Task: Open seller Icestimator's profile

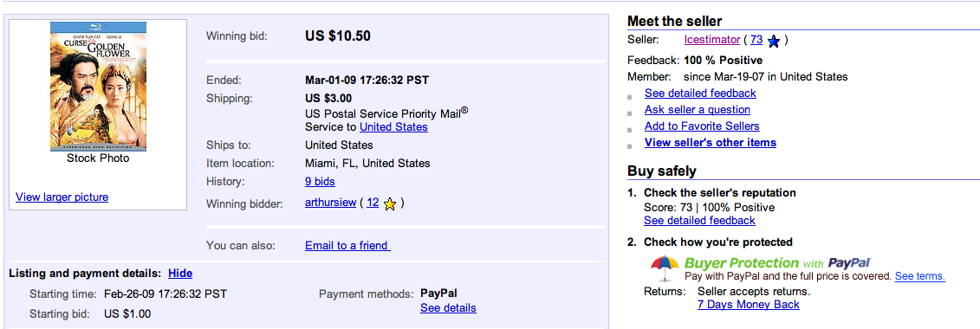Action: click(712, 40)
